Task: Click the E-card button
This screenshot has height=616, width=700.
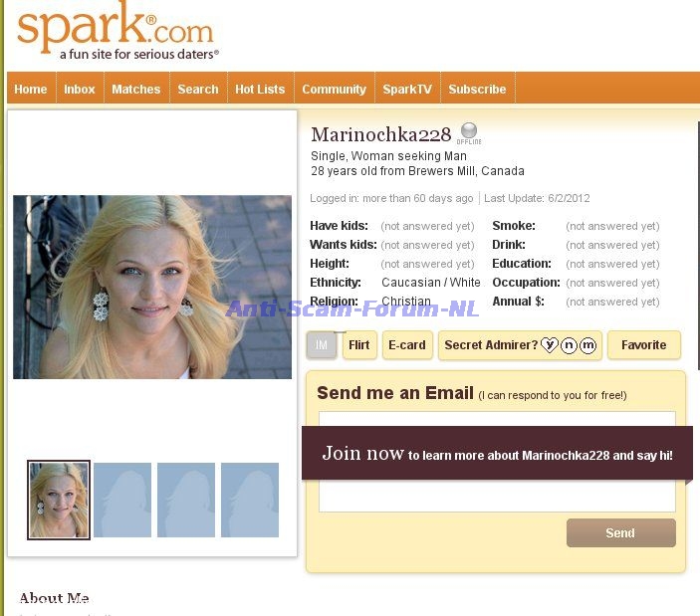Action: pos(407,344)
